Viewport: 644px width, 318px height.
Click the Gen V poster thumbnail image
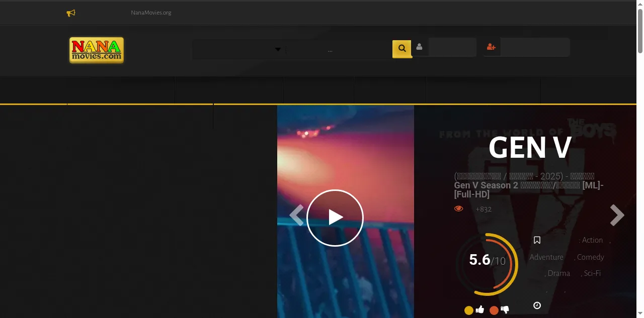(x=346, y=211)
